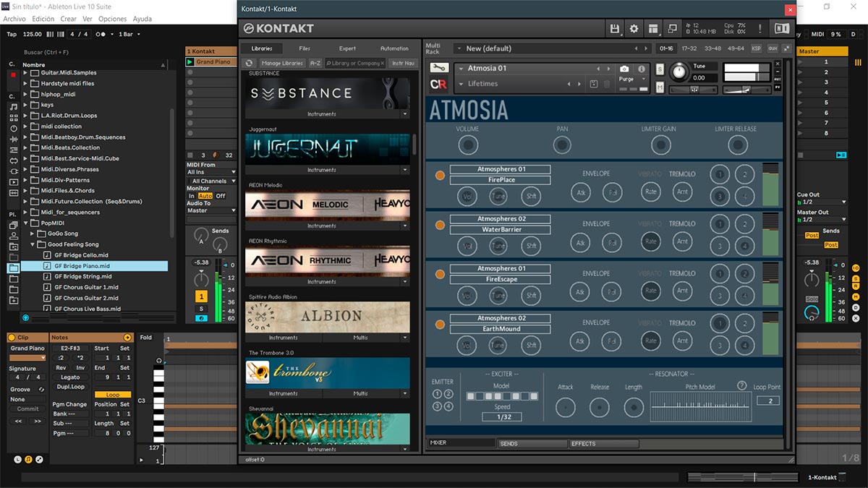The image size is (868, 488).
Task: Open the selected folder icon in Places sidebar
Action: 13,267
